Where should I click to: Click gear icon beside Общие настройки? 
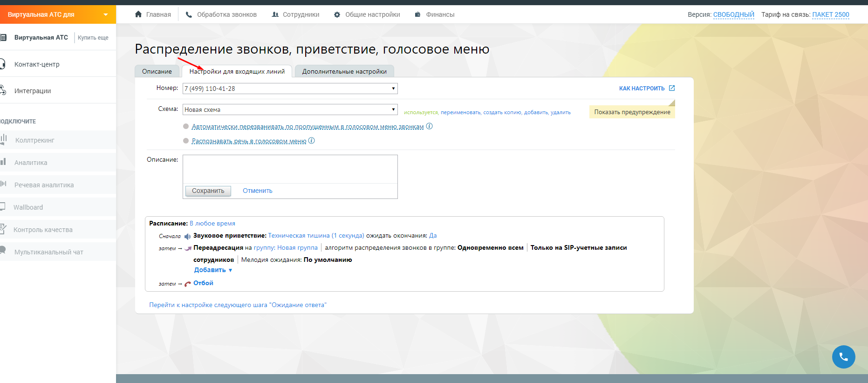pos(337,14)
